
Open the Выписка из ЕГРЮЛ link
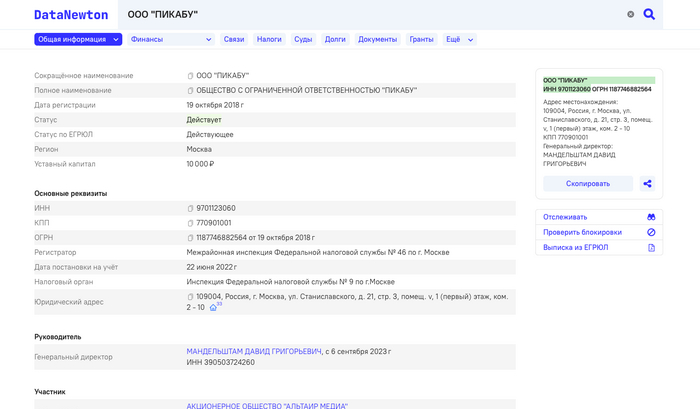pyautogui.click(x=575, y=247)
